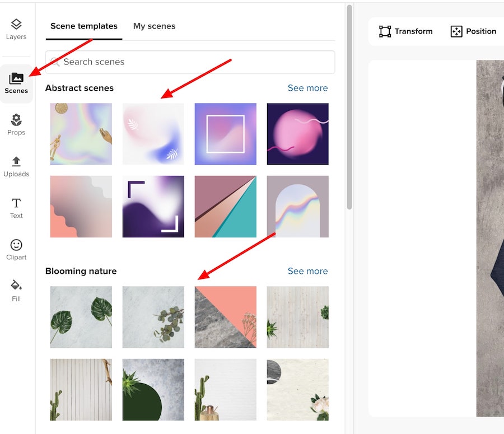This screenshot has width=504, height=434.
Task: Pick the light wood planks succulent scene
Action: click(x=298, y=317)
